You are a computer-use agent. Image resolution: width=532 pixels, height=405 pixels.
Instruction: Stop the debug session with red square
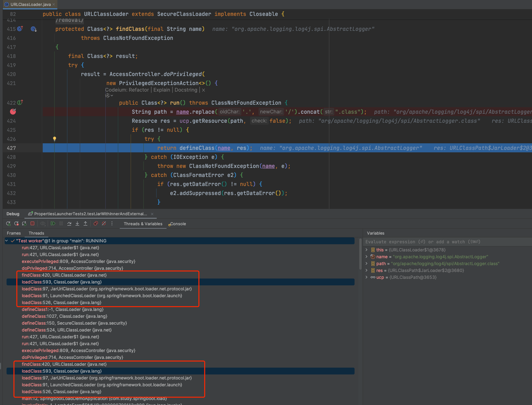tap(32, 224)
